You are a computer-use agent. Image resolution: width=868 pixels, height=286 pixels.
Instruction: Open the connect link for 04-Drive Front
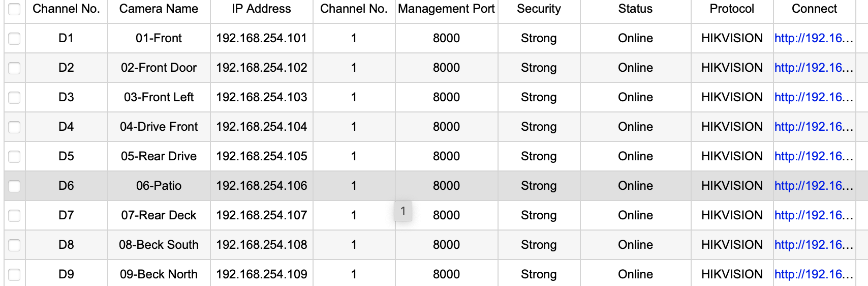click(813, 127)
